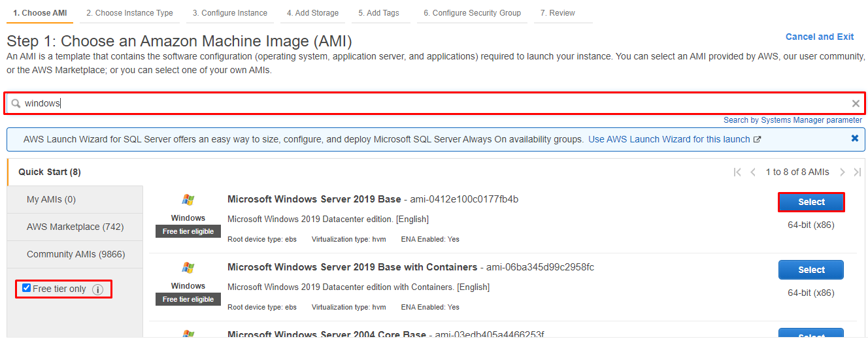Click Microsoft Windows Server 2019 Base title
This screenshot has height=339, width=868.
coord(314,199)
